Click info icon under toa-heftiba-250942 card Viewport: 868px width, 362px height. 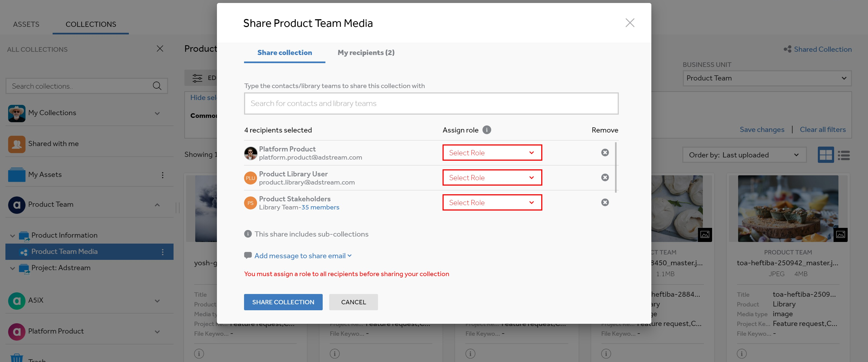[741, 354]
